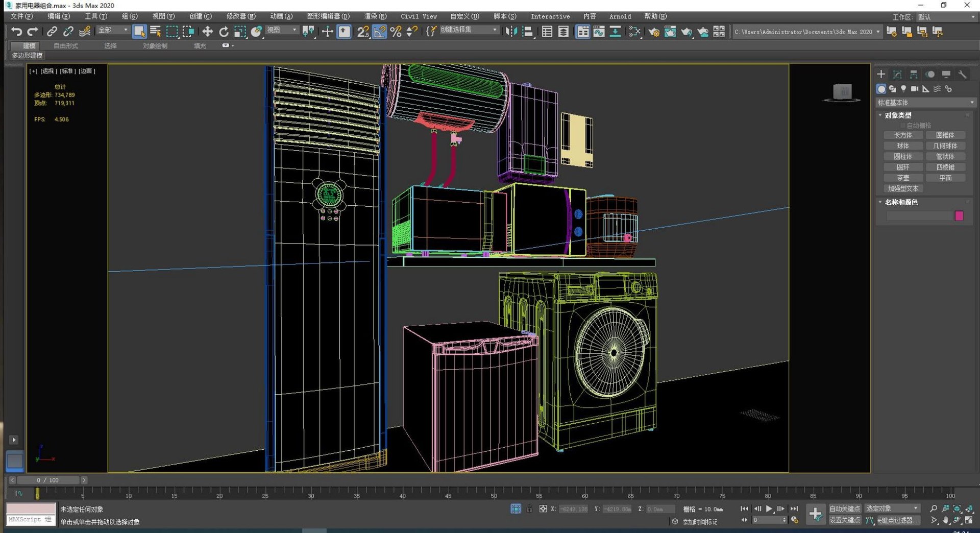Screen dimensions: 980x533
Task: Toggle Percent Snap icon
Action: [x=396, y=32]
